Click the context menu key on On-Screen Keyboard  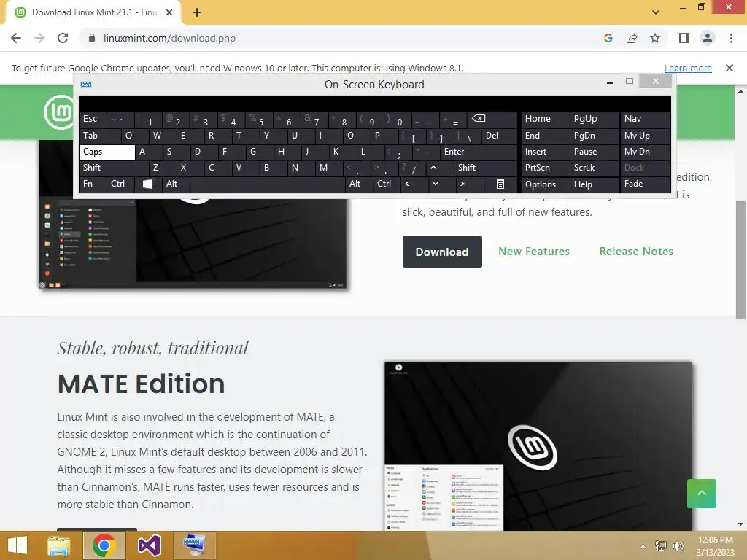[500, 184]
